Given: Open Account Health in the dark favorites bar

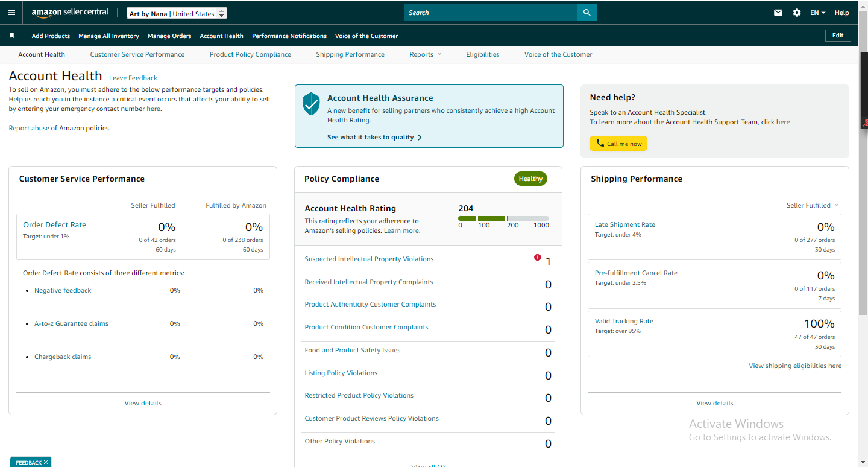Looking at the screenshot, I should [222, 36].
